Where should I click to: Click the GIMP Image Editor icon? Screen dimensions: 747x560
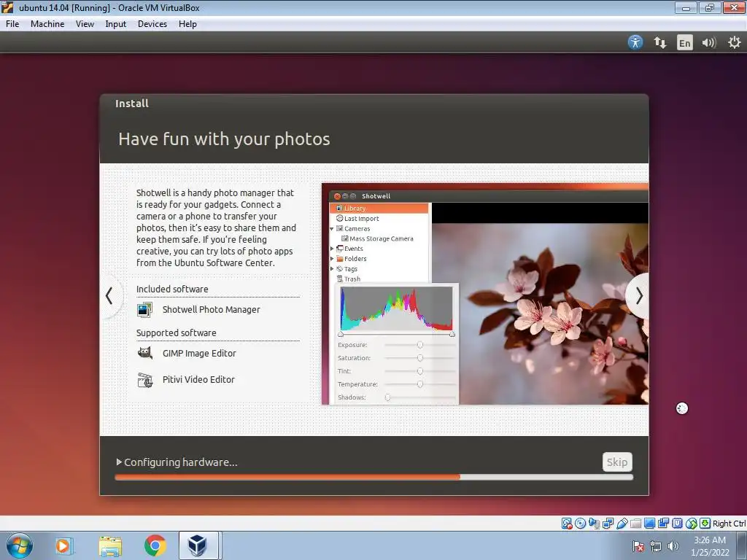click(145, 353)
